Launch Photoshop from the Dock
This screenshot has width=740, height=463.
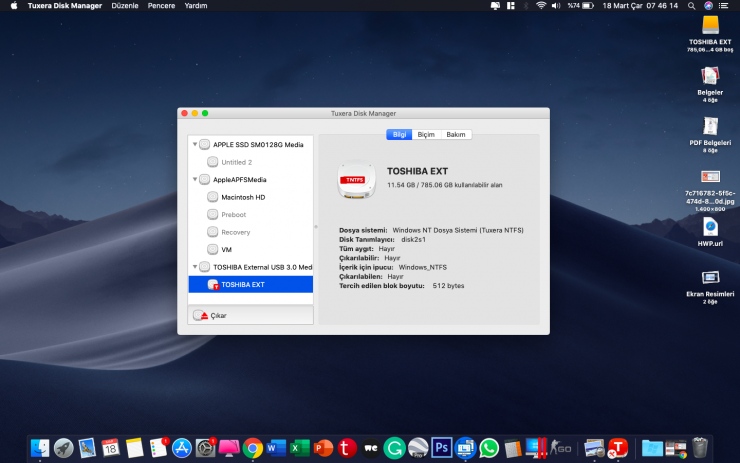point(441,448)
